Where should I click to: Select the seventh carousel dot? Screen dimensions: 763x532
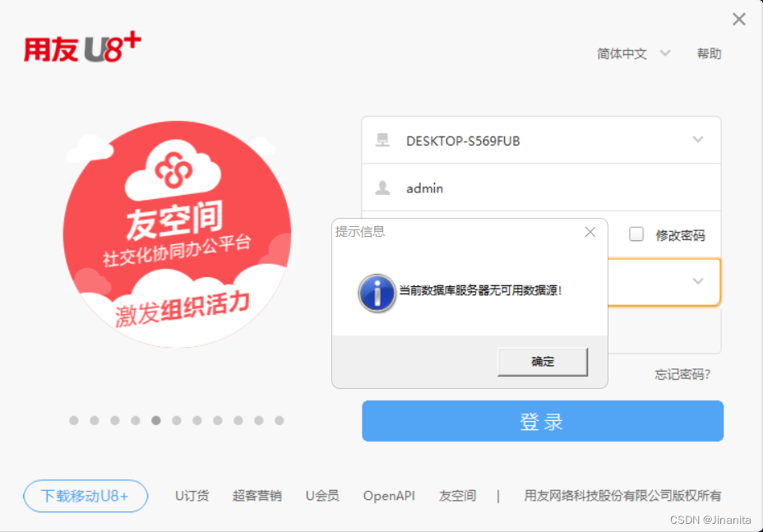click(x=197, y=420)
